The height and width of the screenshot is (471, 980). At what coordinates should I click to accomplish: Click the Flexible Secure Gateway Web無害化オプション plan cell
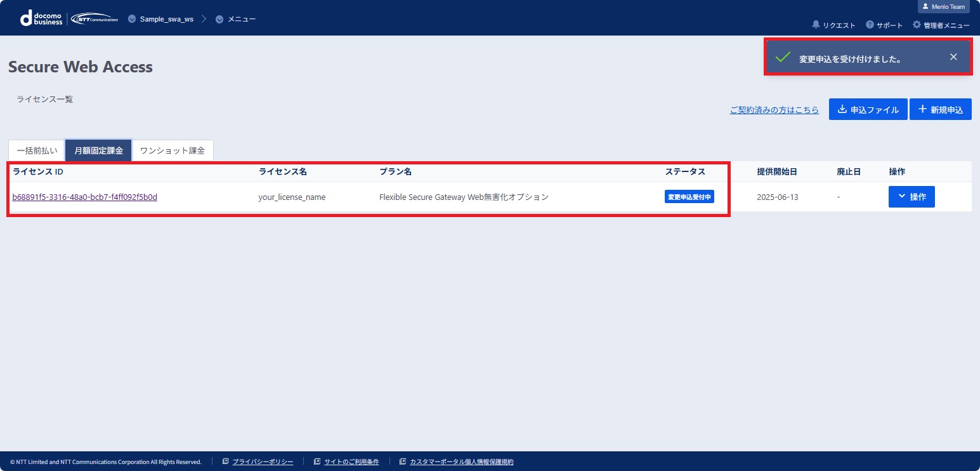click(464, 197)
